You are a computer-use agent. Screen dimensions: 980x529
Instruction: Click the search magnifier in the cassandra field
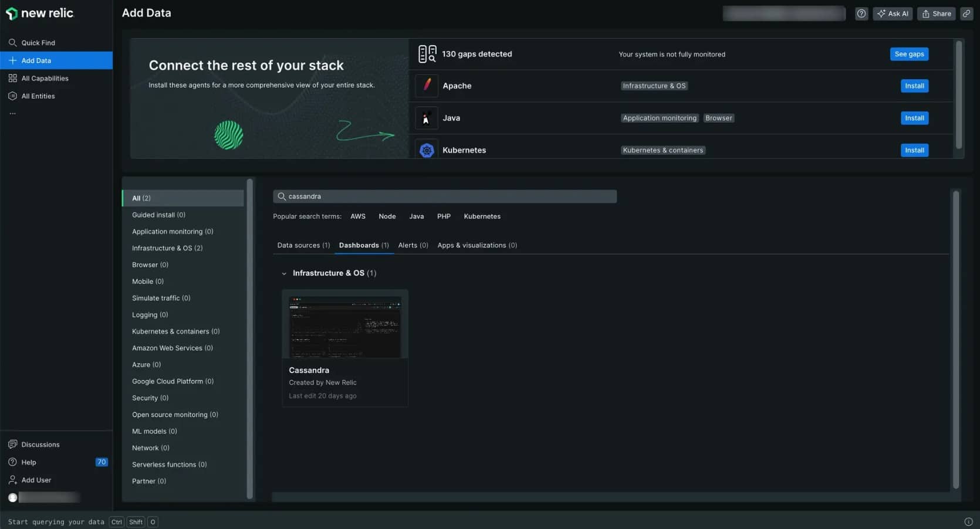click(x=282, y=196)
